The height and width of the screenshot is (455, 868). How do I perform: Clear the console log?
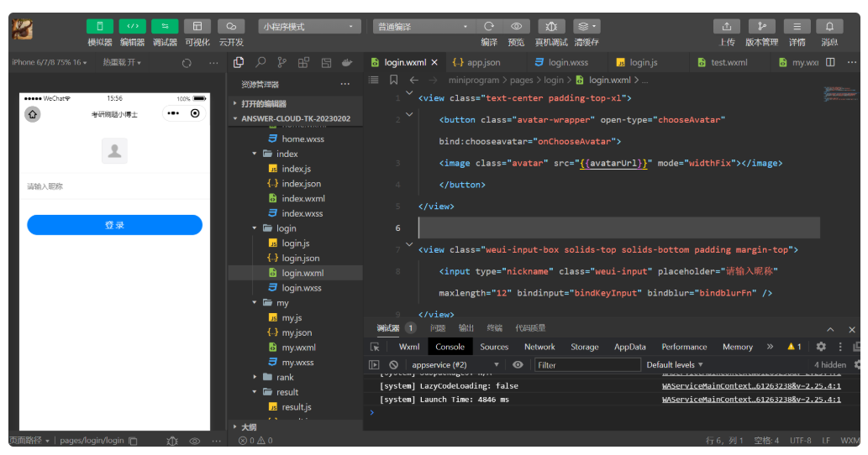click(393, 365)
